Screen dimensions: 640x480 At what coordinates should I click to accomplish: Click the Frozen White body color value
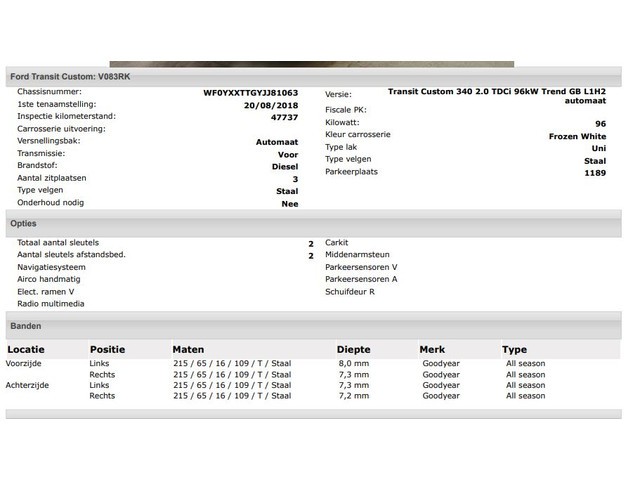(577, 135)
